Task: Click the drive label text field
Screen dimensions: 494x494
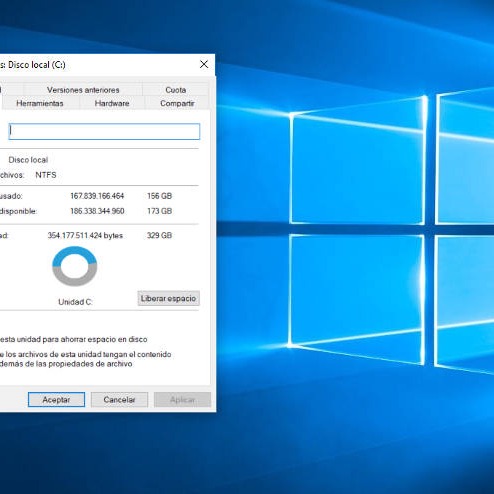Action: coord(104,131)
